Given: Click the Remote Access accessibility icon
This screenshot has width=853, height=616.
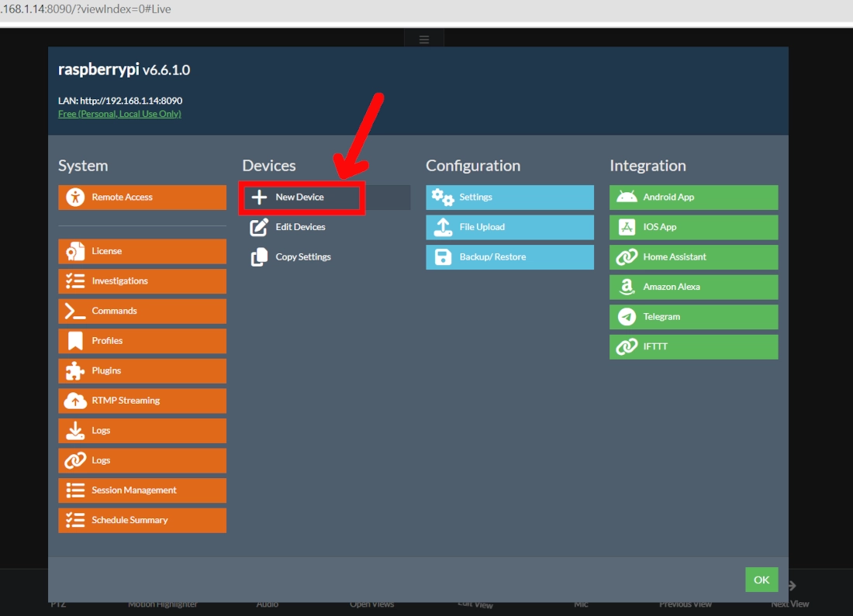Looking at the screenshot, I should pos(75,197).
